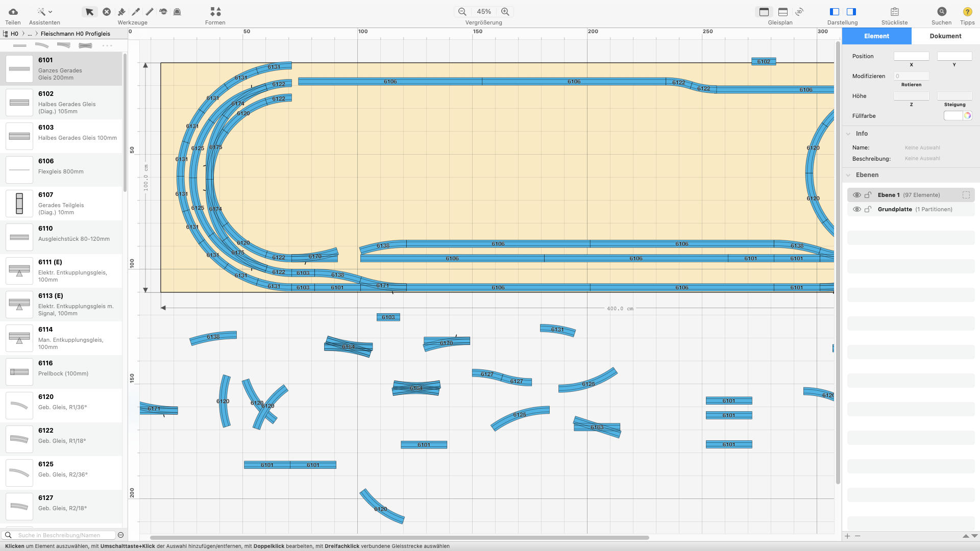Open the Stückliste parts list
Screen dimensions: 980x551
coord(894,12)
